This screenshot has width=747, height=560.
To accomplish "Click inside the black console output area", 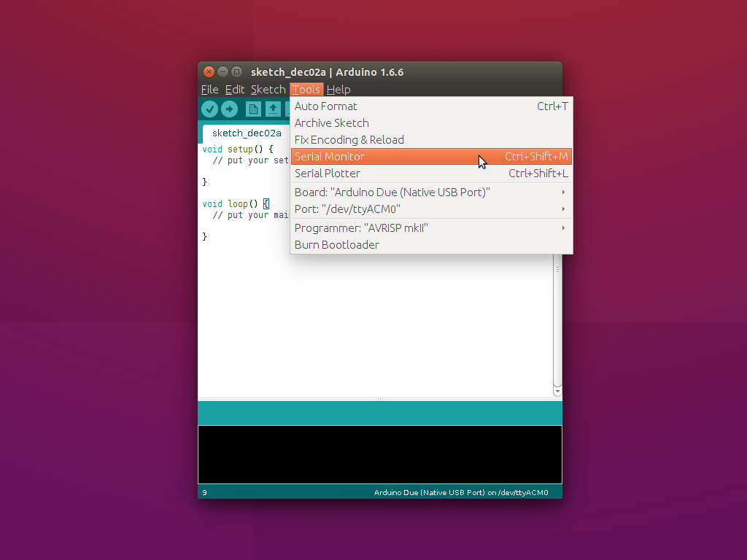I will point(379,454).
